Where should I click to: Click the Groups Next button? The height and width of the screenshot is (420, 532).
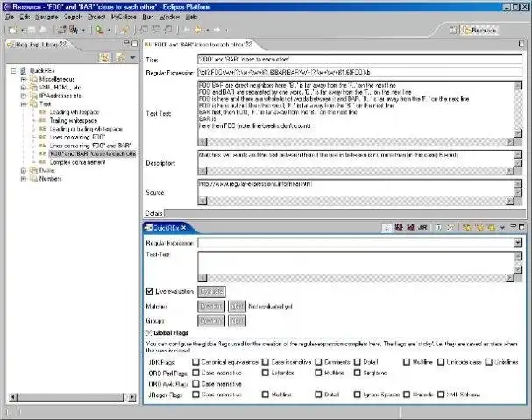pyautogui.click(x=237, y=321)
